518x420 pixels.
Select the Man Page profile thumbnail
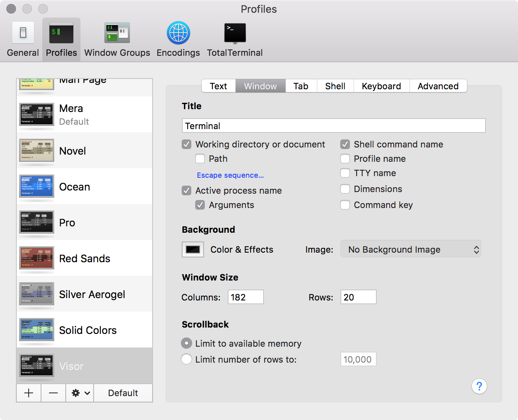(x=37, y=84)
